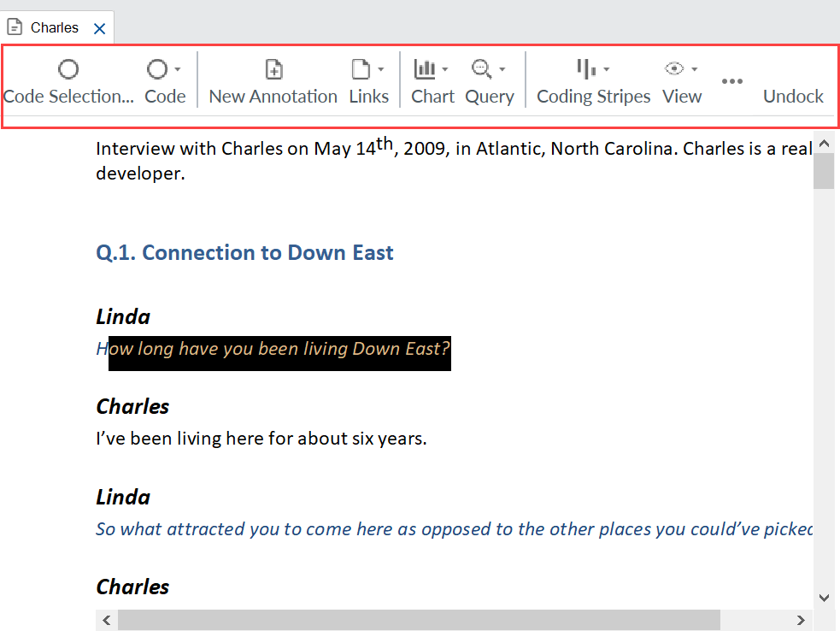
Task: Click highlighted text 'How long have you been living'
Action: (222, 349)
